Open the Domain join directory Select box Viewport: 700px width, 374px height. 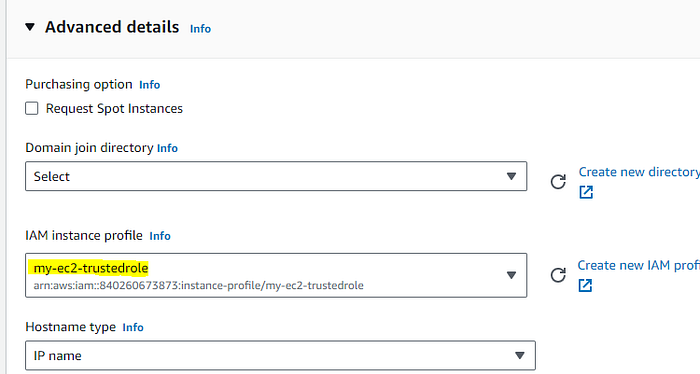276,176
